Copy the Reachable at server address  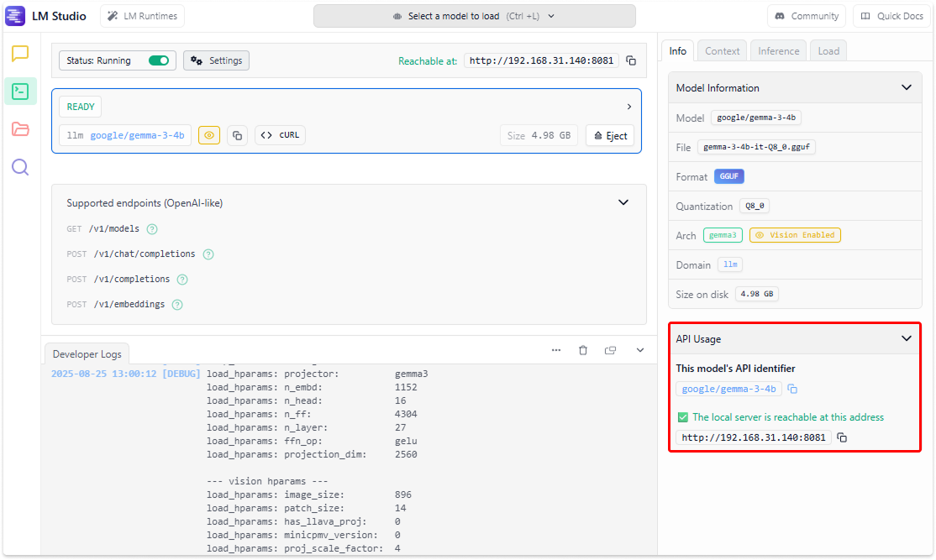point(631,61)
